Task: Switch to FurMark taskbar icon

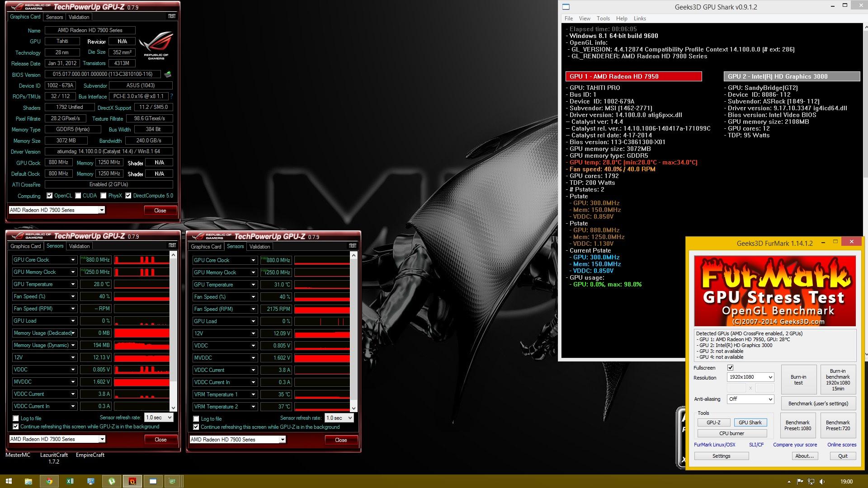Action: [132, 481]
